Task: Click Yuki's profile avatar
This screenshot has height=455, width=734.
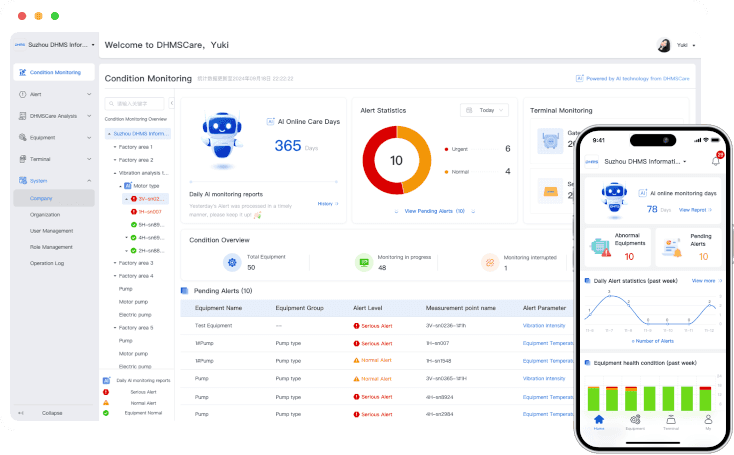Action: click(x=664, y=45)
